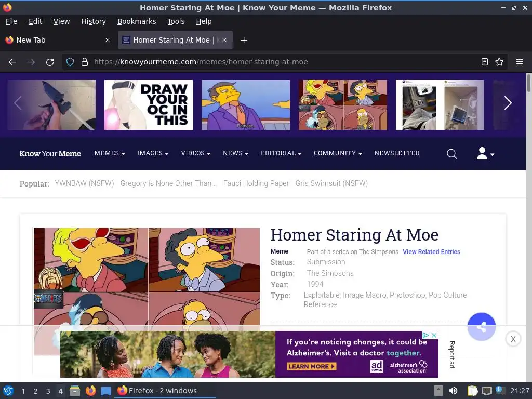Click the Know Your Meme logo
Image resolution: width=532 pixels, height=399 pixels.
click(50, 154)
